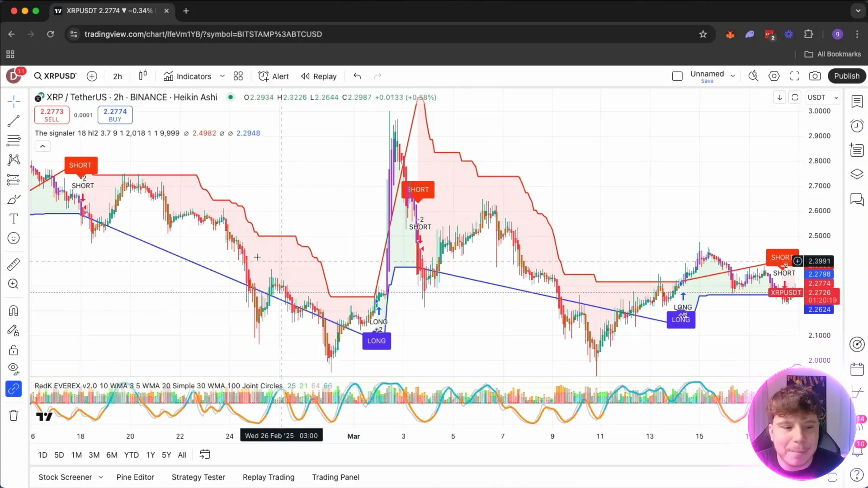
Task: Click the blue LONG signal label near Mar
Action: coord(377,341)
